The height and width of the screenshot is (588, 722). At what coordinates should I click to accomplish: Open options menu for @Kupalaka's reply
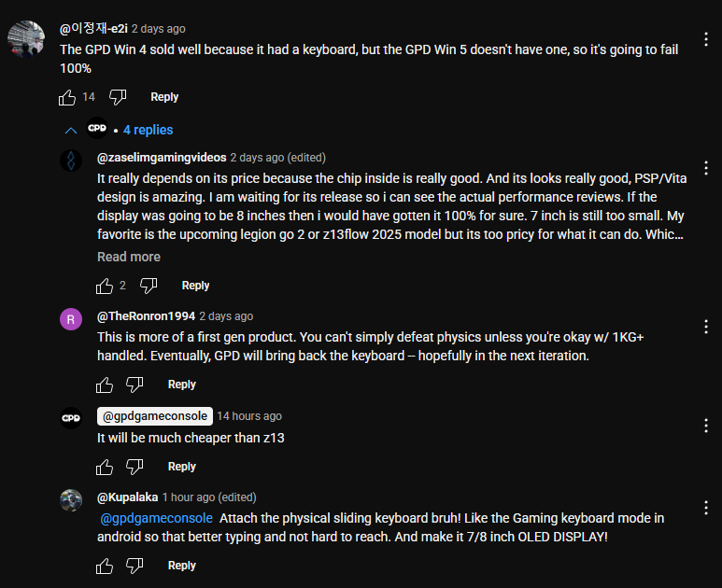(x=706, y=508)
